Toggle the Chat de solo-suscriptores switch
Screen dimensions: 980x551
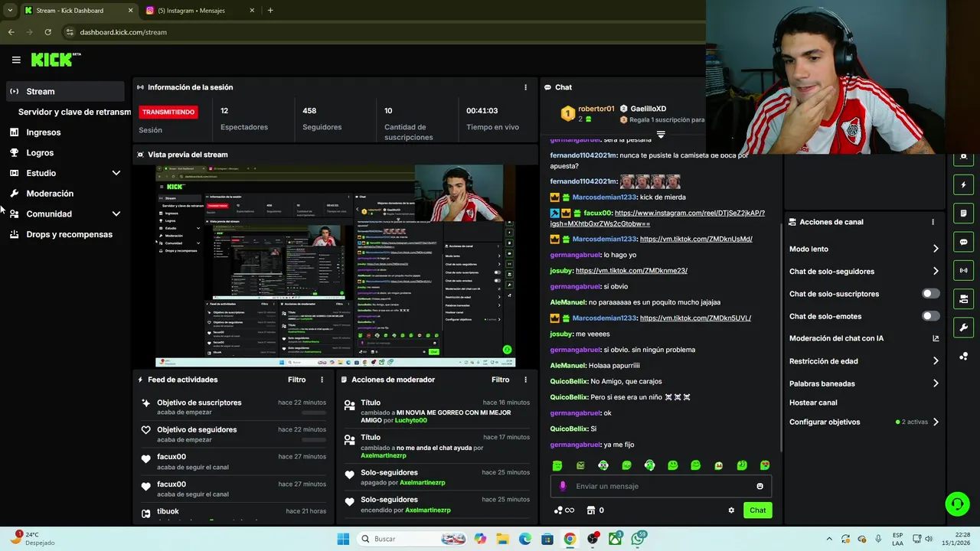pos(930,294)
